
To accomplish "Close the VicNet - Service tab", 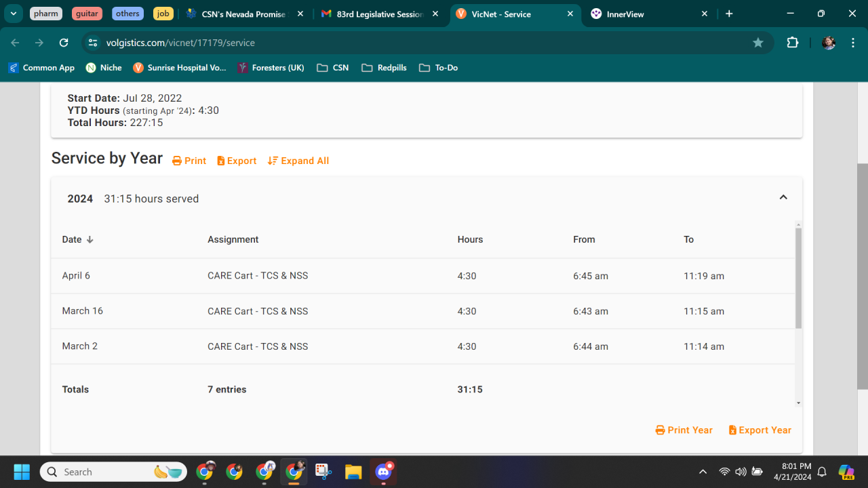I will click(x=570, y=14).
